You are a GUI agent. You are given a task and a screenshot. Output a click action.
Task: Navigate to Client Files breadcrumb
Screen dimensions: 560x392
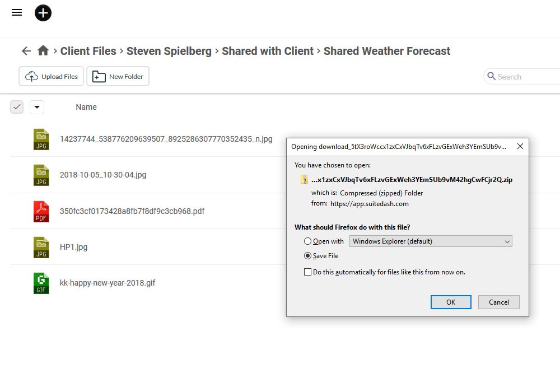pos(88,51)
